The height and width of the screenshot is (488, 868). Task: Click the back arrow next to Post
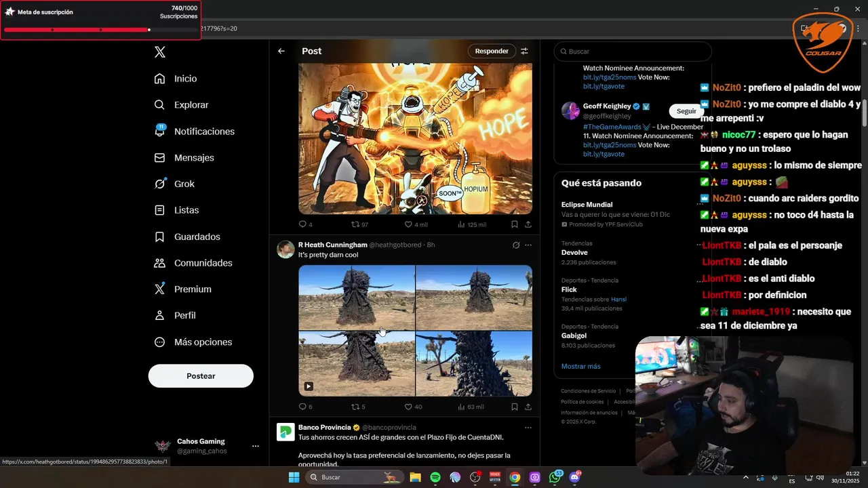[281, 51]
